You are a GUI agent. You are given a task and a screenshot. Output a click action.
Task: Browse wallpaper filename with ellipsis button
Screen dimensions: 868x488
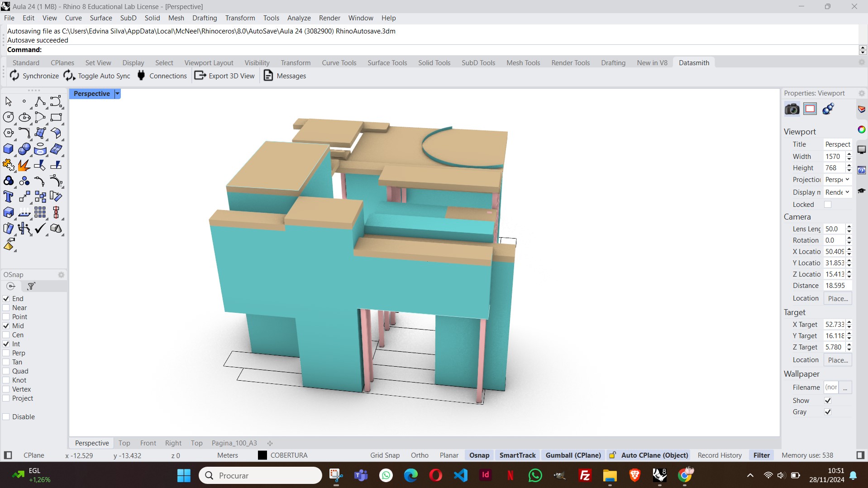coord(845,388)
